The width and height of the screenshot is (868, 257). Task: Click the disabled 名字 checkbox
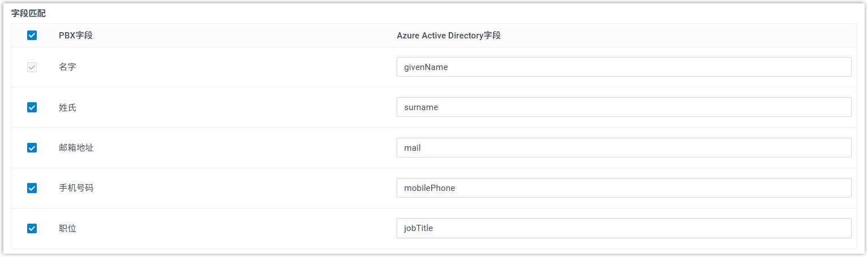pos(32,67)
